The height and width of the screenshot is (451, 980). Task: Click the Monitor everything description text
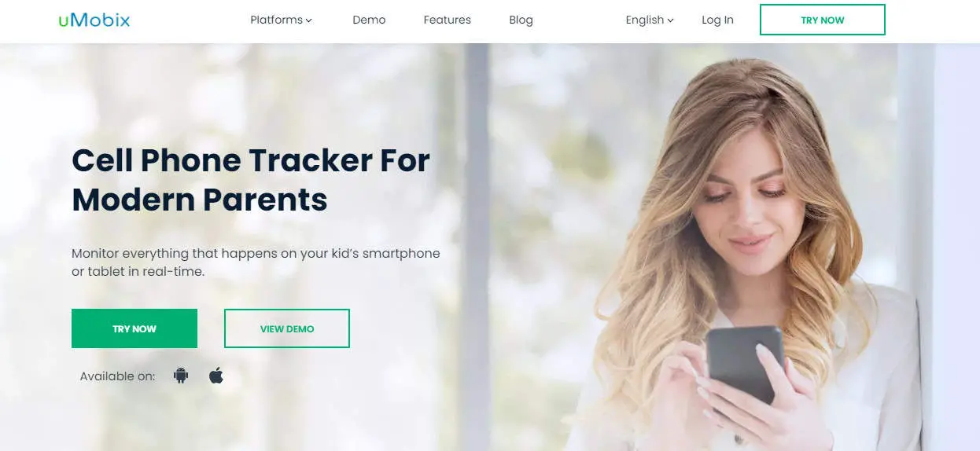[x=256, y=262]
